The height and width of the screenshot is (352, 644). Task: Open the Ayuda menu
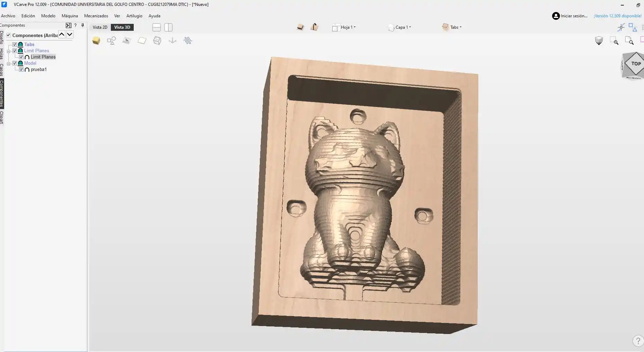[155, 16]
